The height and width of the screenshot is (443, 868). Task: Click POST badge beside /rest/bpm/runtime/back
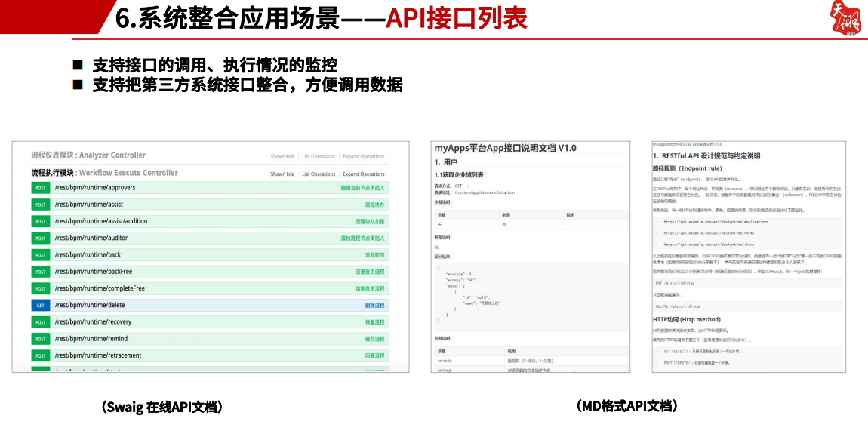[x=41, y=255]
